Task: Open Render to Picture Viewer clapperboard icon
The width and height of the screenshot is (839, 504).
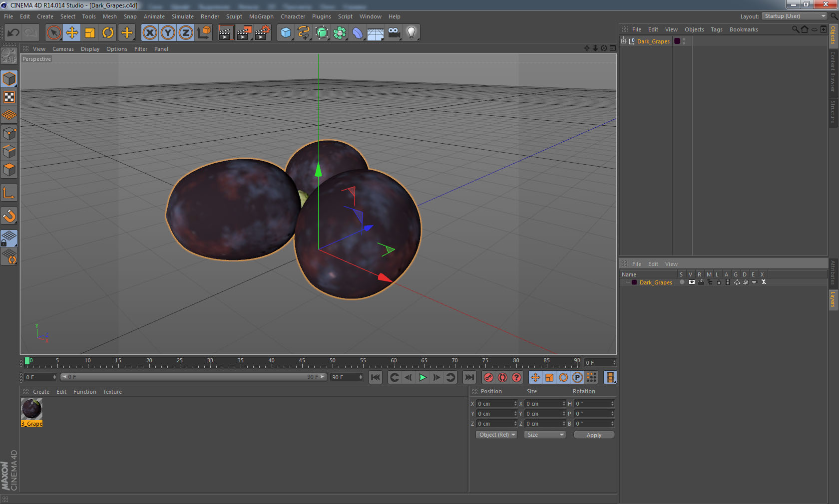Action: click(244, 33)
